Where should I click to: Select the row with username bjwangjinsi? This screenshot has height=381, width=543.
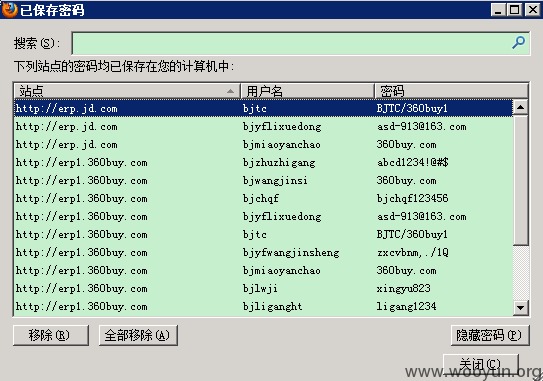coord(263,180)
